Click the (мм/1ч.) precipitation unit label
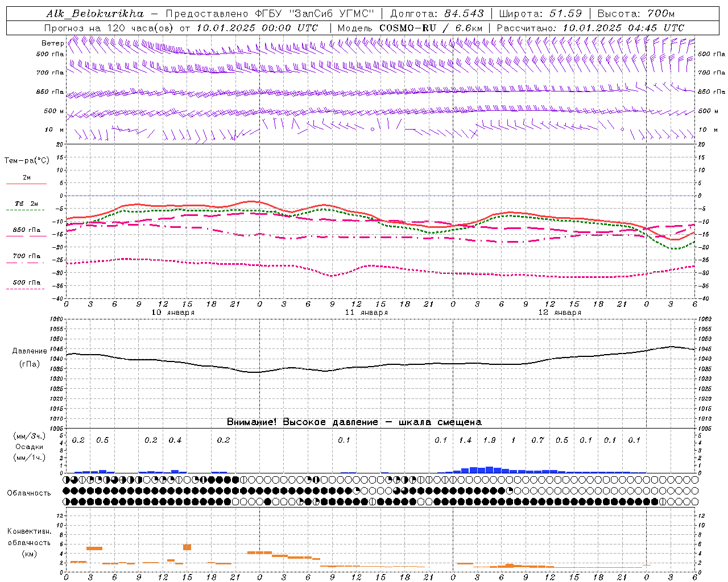This screenshot has height=582, width=728. [30, 458]
